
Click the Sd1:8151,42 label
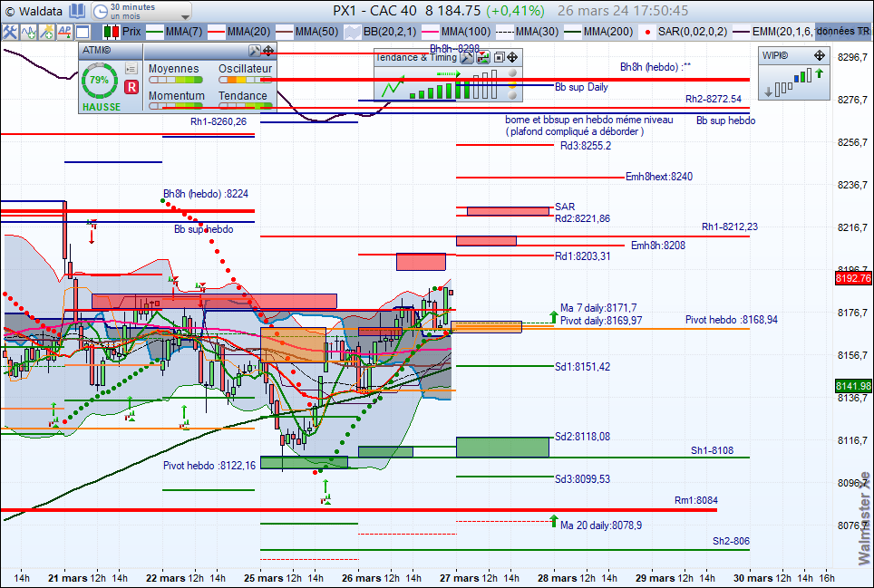pyautogui.click(x=582, y=366)
